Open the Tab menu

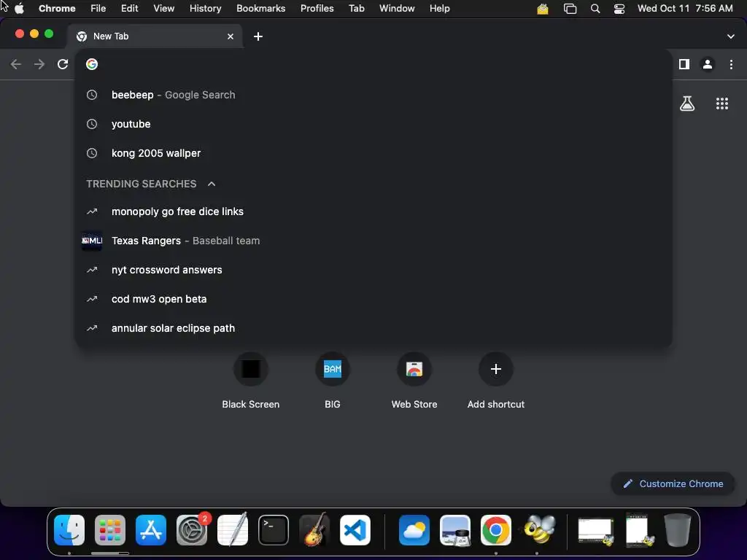click(x=356, y=8)
